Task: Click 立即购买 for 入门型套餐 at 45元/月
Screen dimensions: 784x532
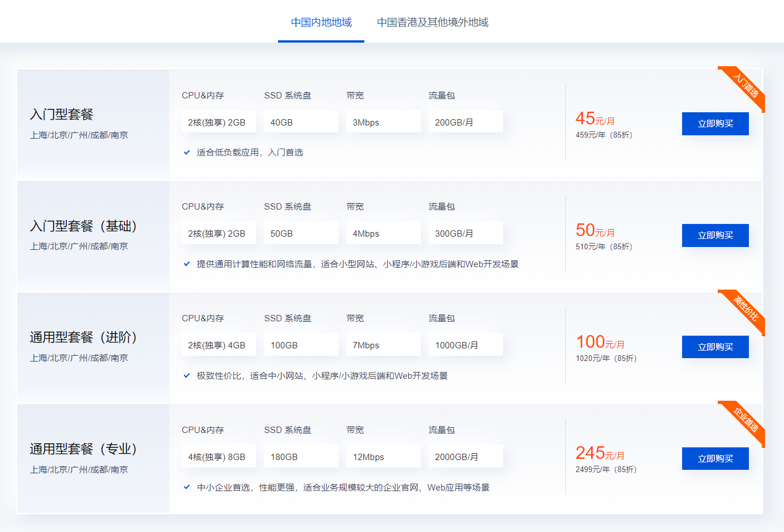Action: 715,124
